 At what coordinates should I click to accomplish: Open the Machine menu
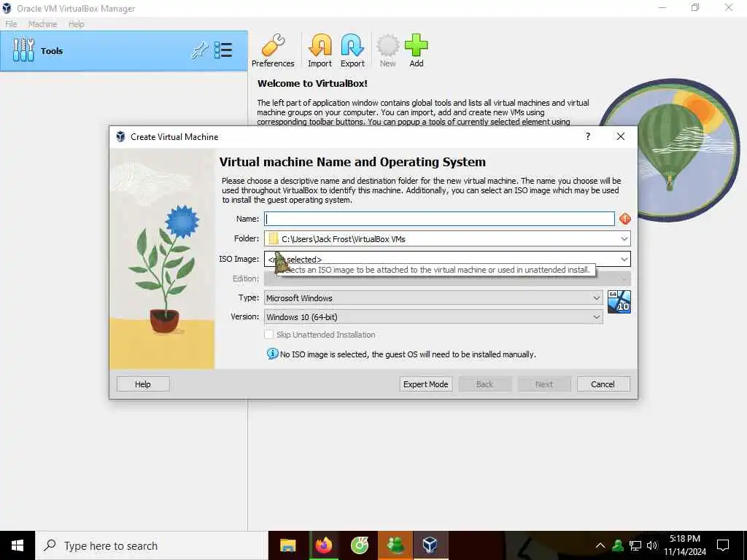pos(42,24)
